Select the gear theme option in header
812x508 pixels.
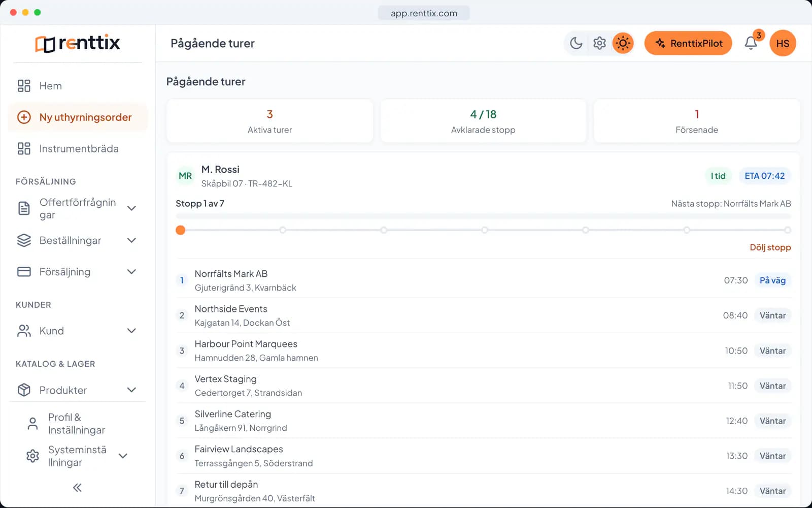(x=599, y=43)
